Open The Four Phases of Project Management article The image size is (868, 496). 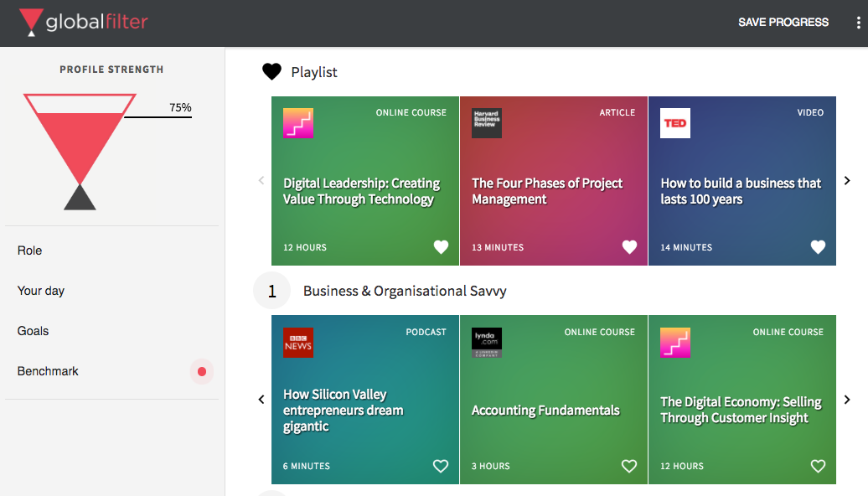[547, 191]
